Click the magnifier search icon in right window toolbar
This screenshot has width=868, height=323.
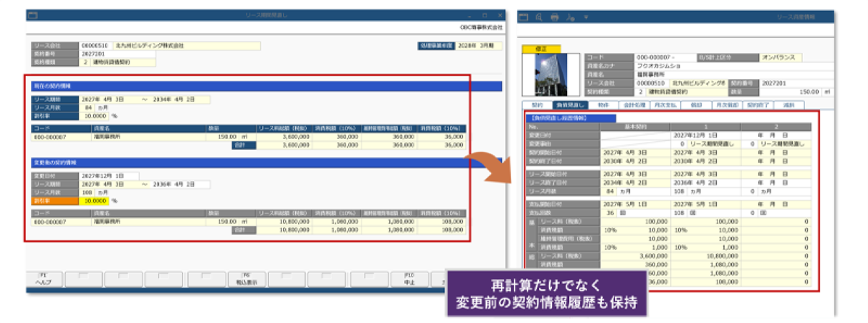tap(540, 16)
